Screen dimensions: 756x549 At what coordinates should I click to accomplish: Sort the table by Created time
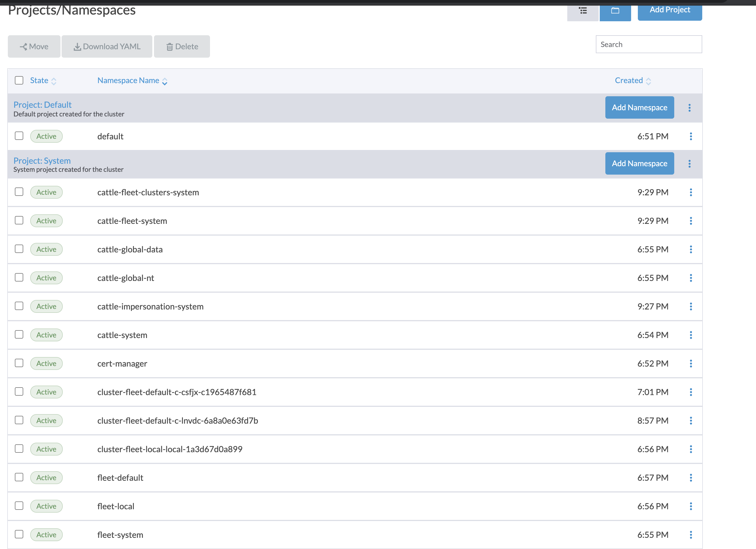point(629,80)
